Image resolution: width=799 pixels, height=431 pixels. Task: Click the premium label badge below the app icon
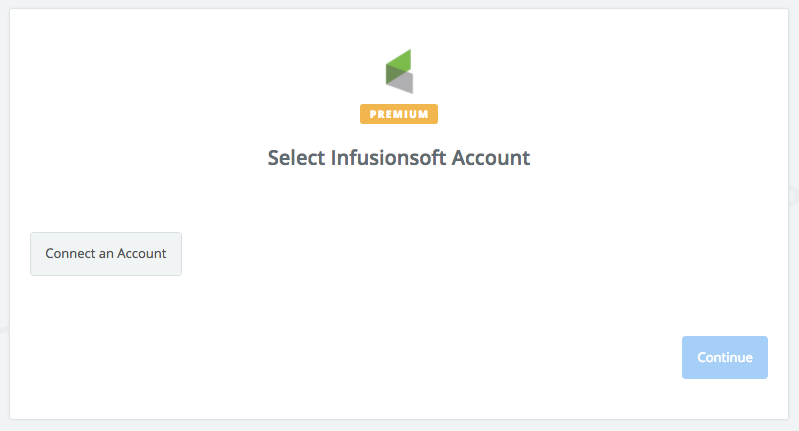click(x=399, y=114)
